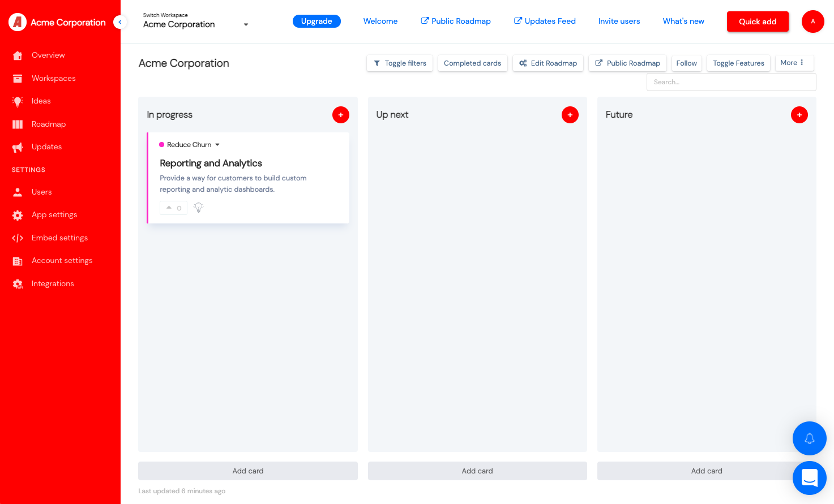Collapse the sidebar with the chevron button

coord(120,22)
